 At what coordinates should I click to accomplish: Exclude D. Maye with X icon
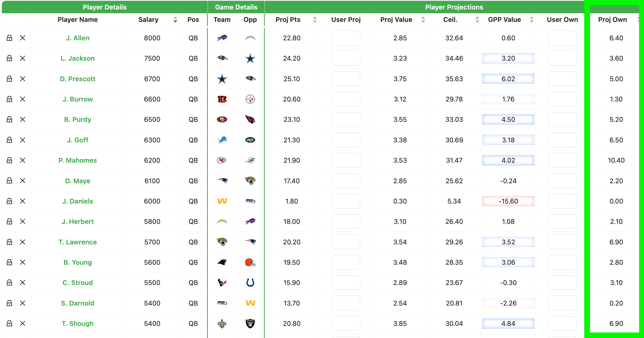click(23, 181)
